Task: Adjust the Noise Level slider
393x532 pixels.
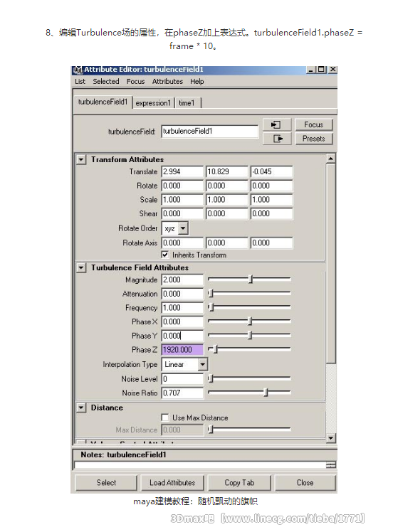Action: (x=211, y=378)
